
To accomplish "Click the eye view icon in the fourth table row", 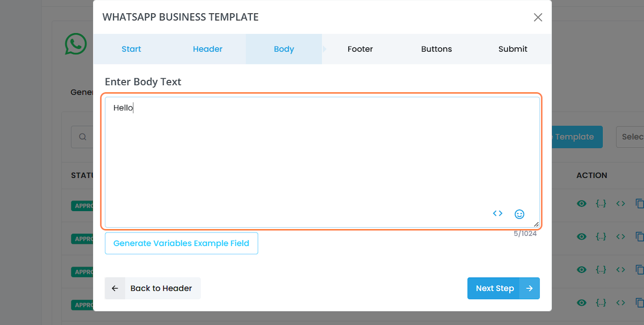I will click(x=581, y=303).
